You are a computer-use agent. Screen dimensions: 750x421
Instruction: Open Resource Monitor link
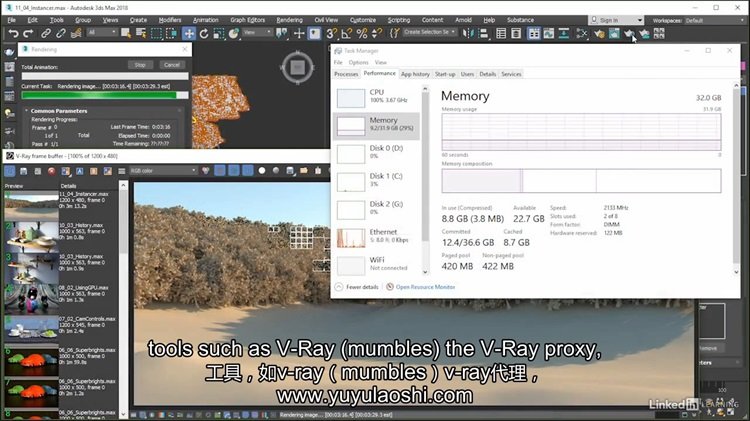pyautogui.click(x=425, y=287)
